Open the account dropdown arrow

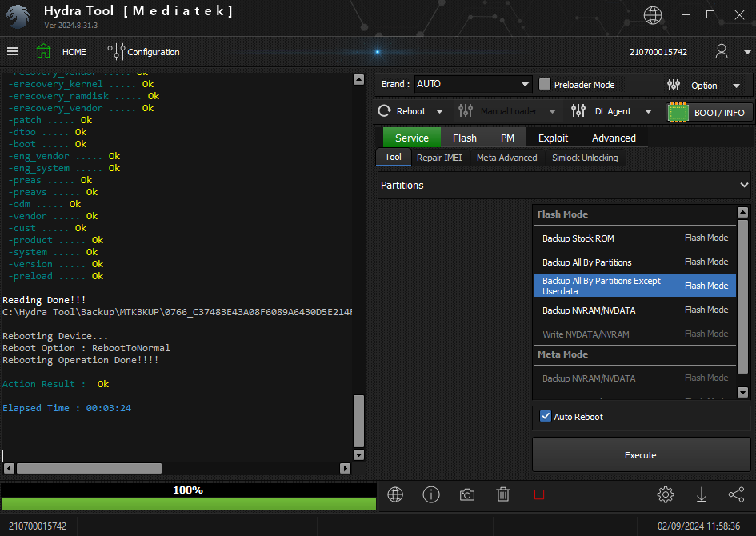point(747,52)
